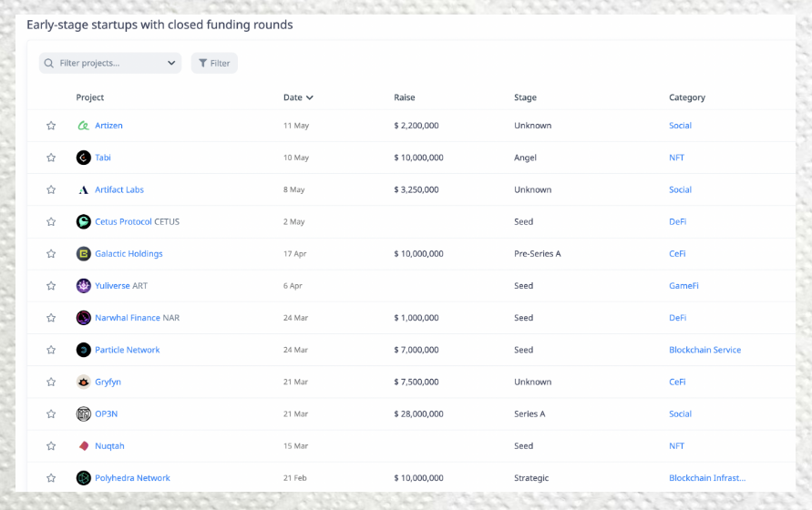Open the Gryfyn project link
The height and width of the screenshot is (510, 812).
coord(108,382)
